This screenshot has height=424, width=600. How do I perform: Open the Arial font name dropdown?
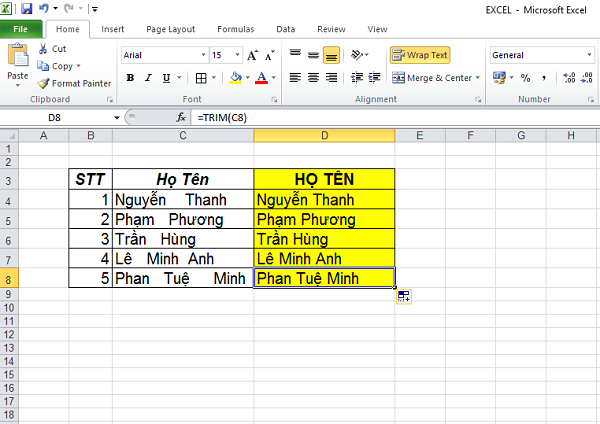pyautogui.click(x=205, y=55)
